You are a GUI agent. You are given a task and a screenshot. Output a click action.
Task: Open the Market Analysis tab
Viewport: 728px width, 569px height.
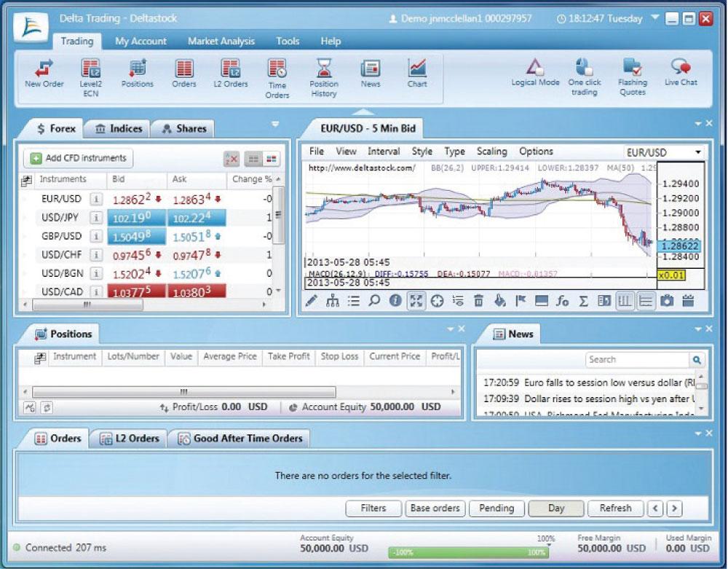pyautogui.click(x=221, y=42)
